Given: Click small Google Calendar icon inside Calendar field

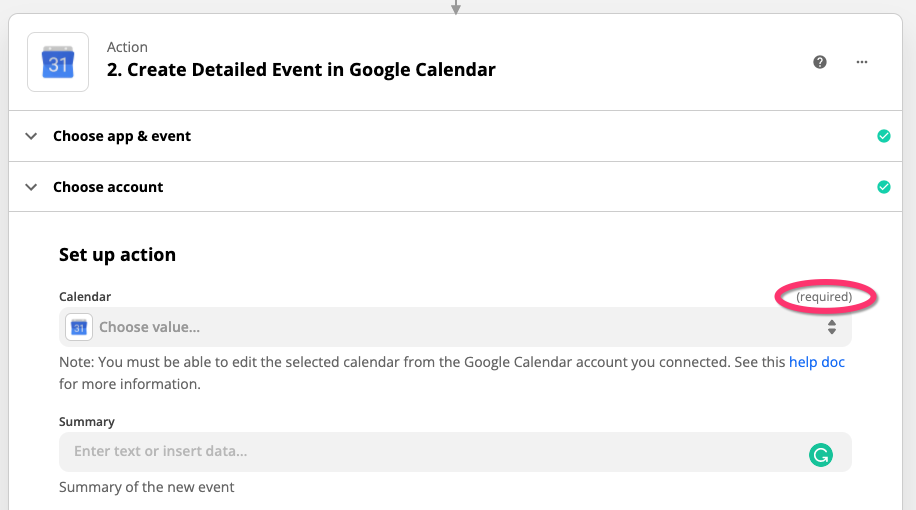Looking at the screenshot, I should coord(79,327).
